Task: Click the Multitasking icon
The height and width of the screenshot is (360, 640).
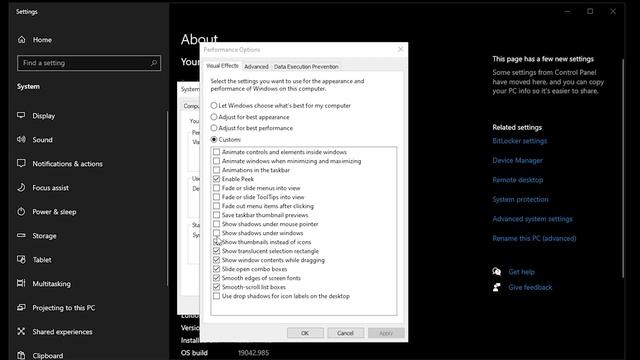Action: [x=21, y=283]
